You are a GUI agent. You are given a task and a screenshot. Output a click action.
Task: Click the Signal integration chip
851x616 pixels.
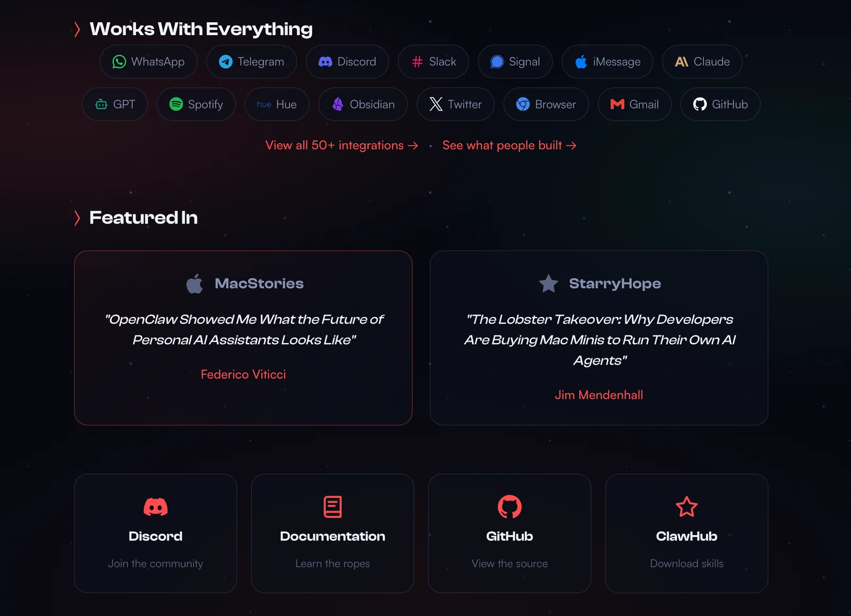pos(515,62)
